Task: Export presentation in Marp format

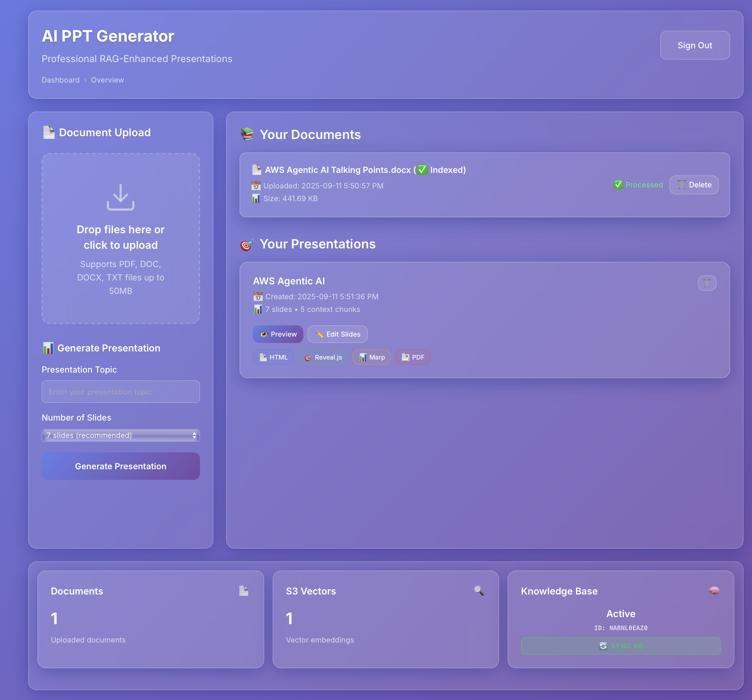Action: [x=371, y=357]
